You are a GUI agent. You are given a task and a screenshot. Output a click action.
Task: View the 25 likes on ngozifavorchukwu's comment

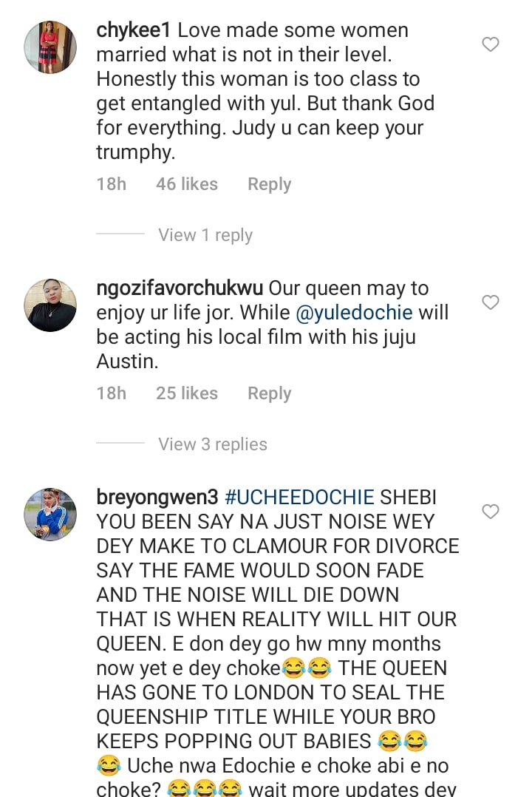pyautogui.click(x=186, y=393)
